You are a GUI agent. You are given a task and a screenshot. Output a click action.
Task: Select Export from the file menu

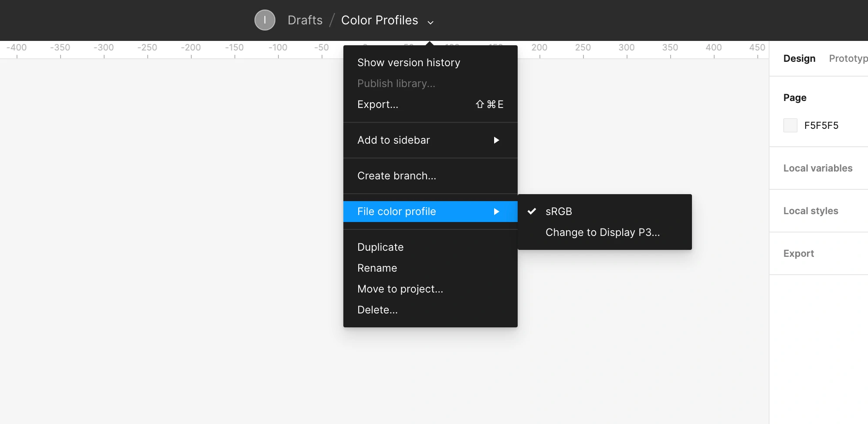(x=377, y=104)
